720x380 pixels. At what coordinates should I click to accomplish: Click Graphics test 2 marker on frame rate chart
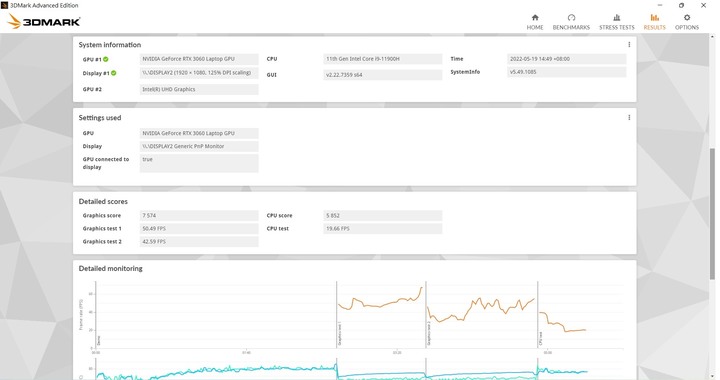[429, 334]
